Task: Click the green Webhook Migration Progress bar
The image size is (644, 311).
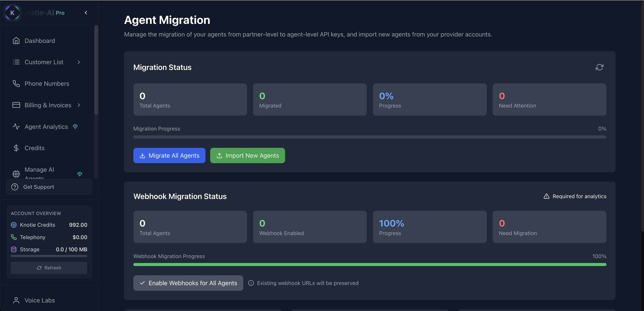Action: coord(370,264)
